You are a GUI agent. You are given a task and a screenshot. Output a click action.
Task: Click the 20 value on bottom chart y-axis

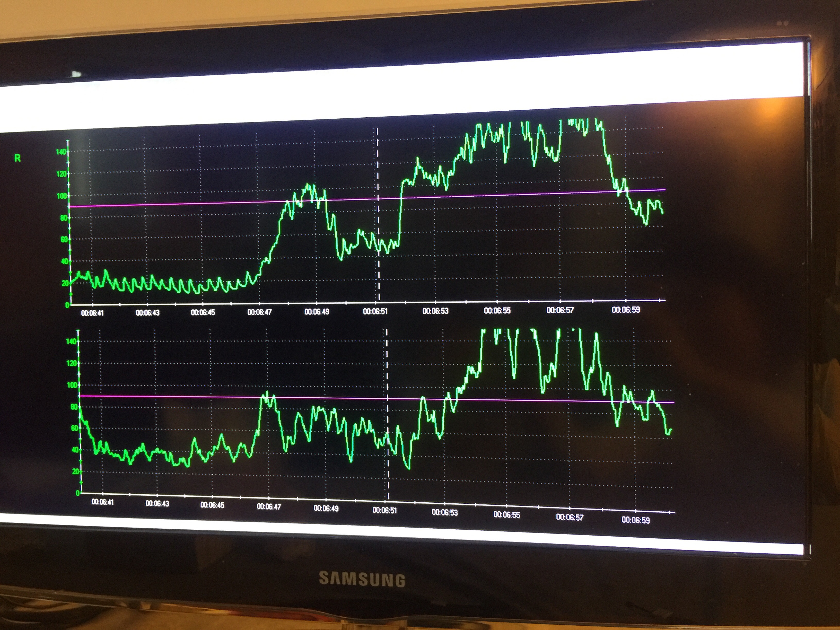click(x=75, y=471)
